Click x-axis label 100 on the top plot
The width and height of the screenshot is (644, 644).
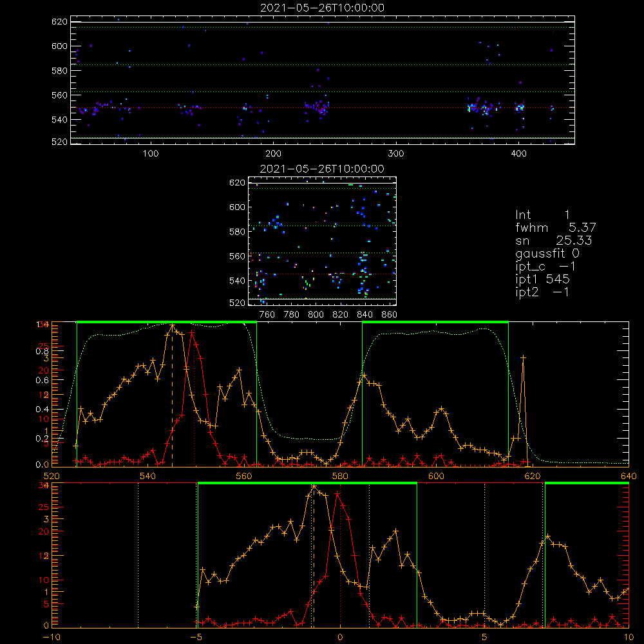point(151,154)
